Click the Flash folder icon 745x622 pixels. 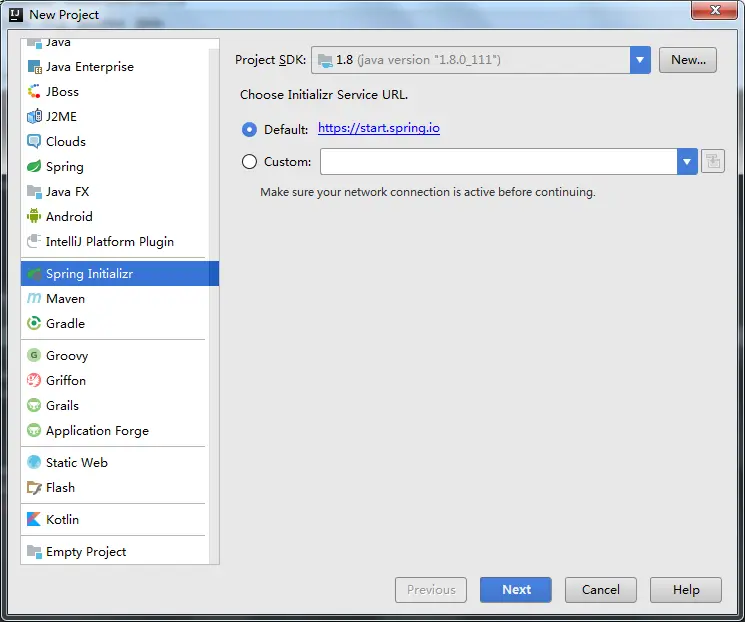pyautogui.click(x=34, y=488)
